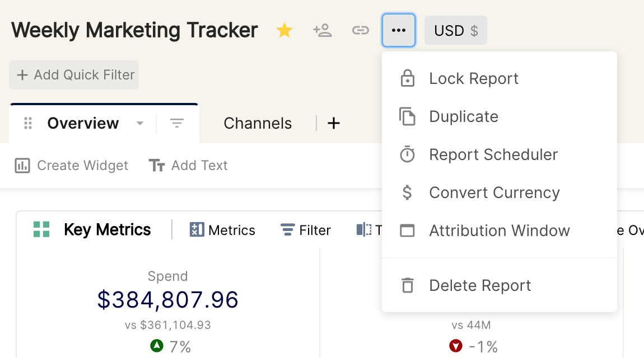The width and height of the screenshot is (644, 358).
Task: Copy the report link via chain icon
Action: coord(360,30)
